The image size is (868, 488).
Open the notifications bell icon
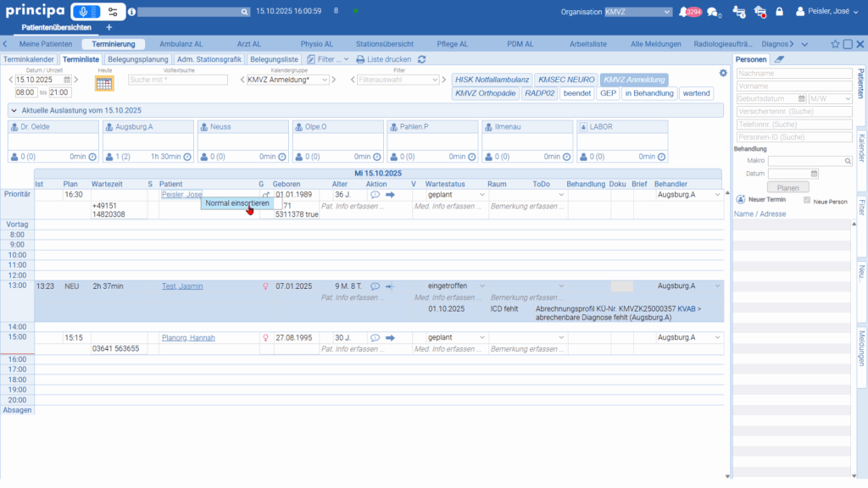[x=684, y=12]
